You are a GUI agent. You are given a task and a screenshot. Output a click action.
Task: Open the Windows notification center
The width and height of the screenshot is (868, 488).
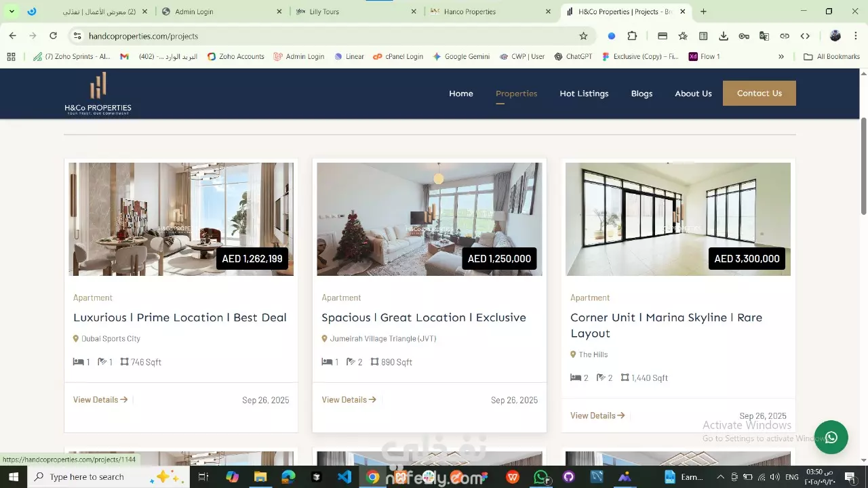pyautogui.click(x=850, y=477)
